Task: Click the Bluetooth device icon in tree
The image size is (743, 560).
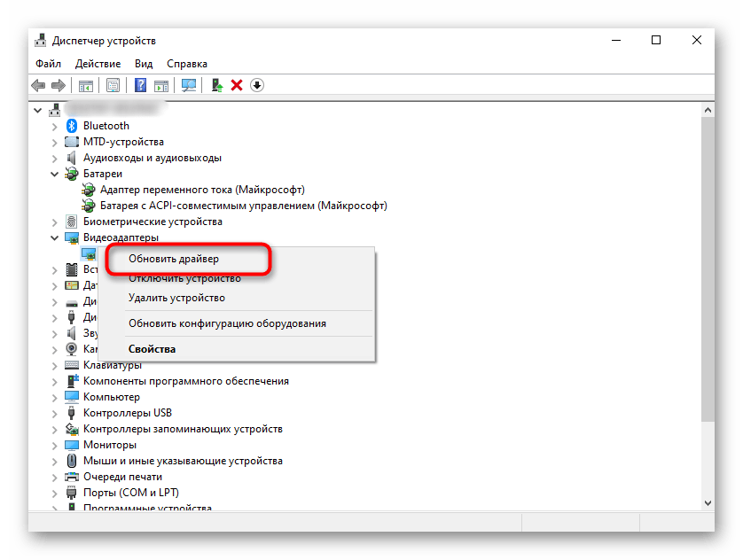Action: click(73, 126)
